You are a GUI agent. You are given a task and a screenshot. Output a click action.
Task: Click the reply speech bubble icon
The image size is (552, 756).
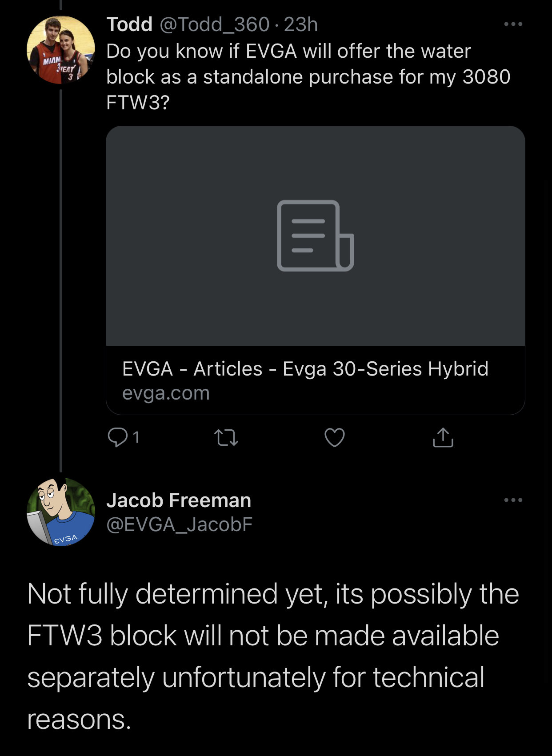pyautogui.click(x=117, y=437)
